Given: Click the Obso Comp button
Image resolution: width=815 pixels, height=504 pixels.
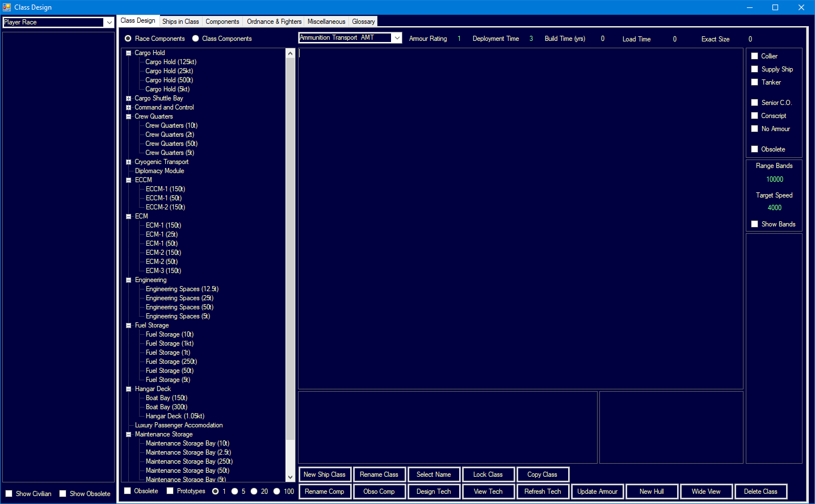Looking at the screenshot, I should point(379,492).
